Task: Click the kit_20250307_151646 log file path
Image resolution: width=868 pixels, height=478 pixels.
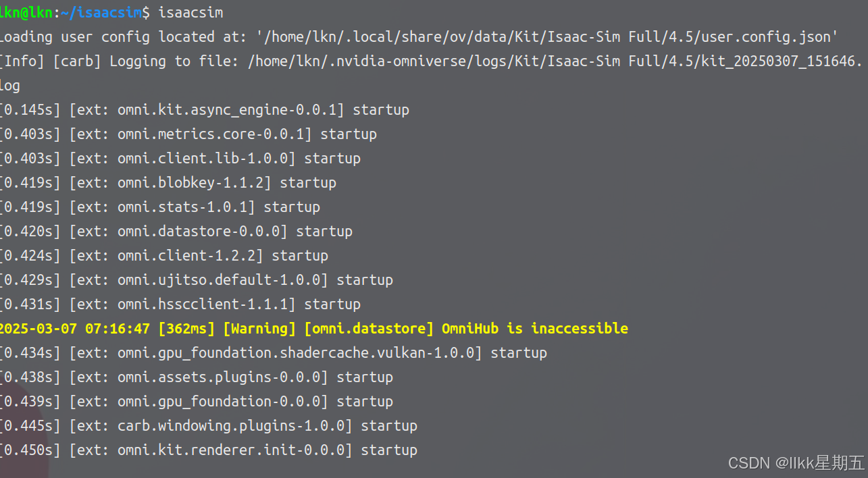Action: (x=555, y=61)
